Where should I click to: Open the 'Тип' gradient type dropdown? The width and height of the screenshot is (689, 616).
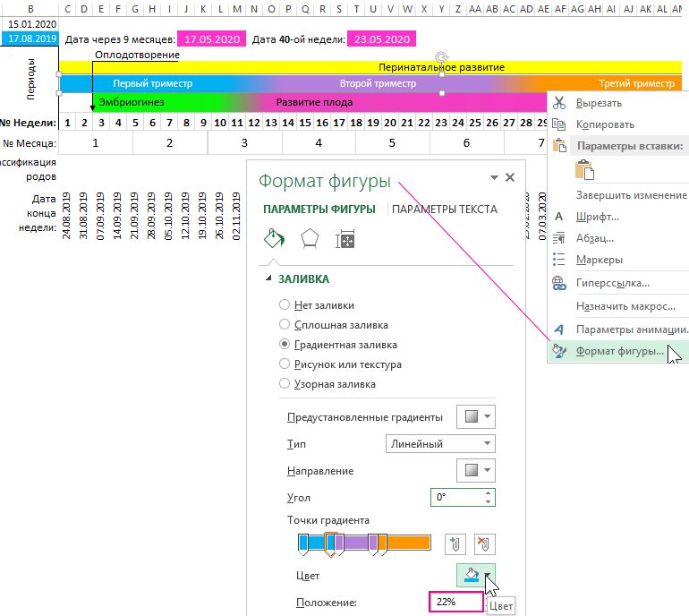tap(438, 444)
